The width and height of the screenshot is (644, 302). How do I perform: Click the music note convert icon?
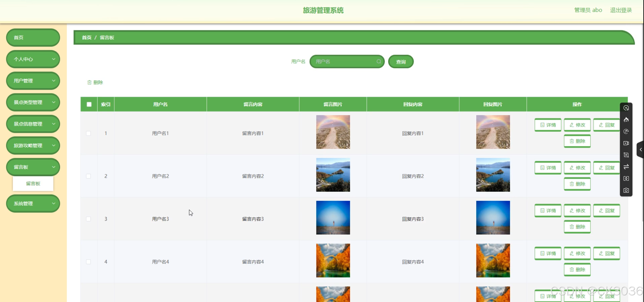(626, 132)
